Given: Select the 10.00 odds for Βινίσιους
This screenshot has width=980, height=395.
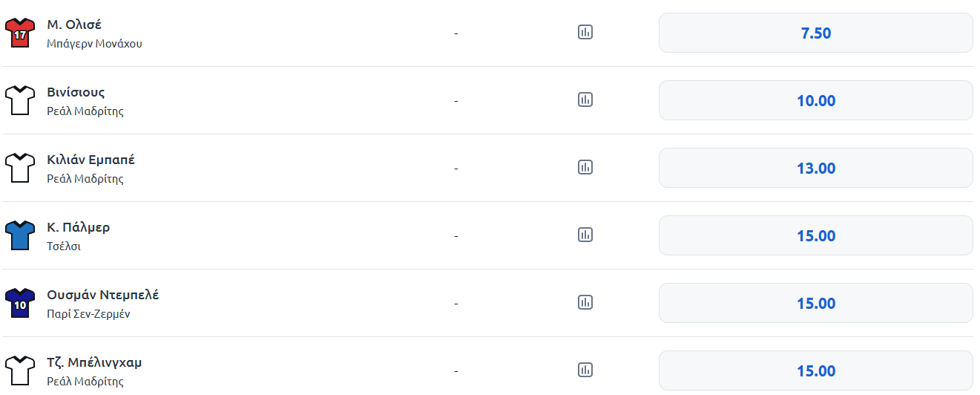Looking at the screenshot, I should (815, 100).
